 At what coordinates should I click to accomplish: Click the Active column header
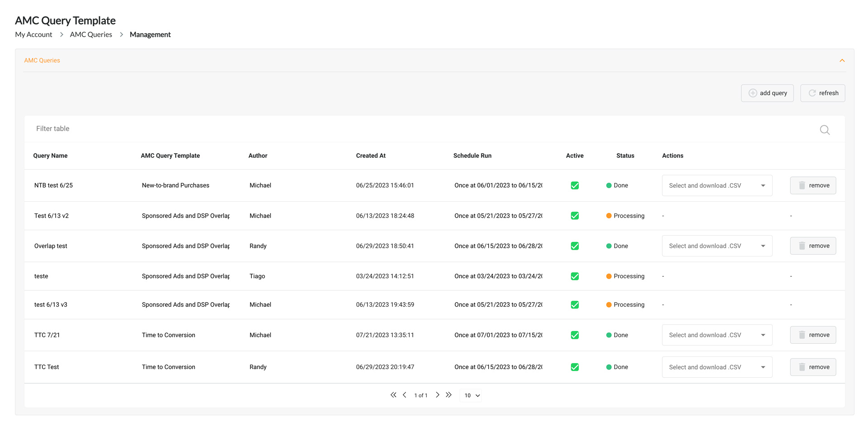pos(575,156)
